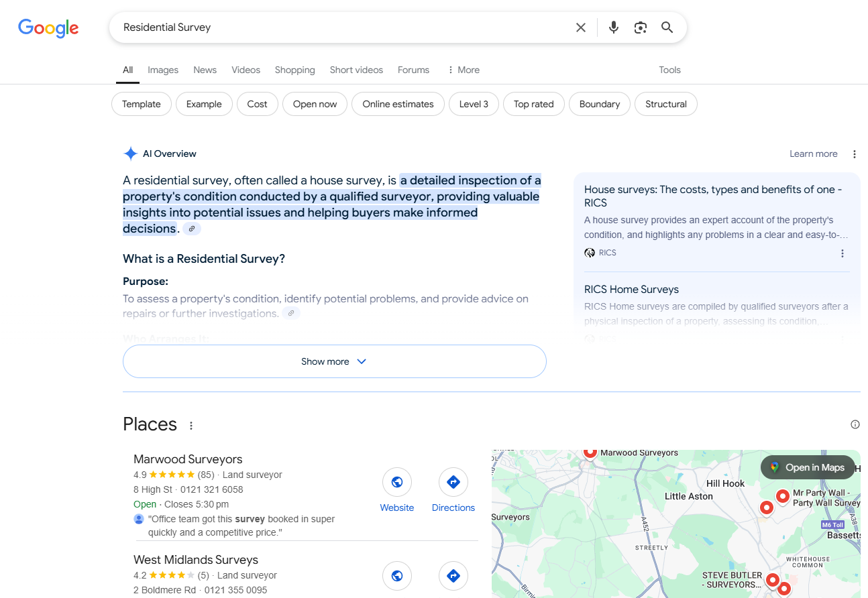Viewport: 868px width, 598px height.
Task: Start voice search with microphone icon
Action: [x=614, y=27]
